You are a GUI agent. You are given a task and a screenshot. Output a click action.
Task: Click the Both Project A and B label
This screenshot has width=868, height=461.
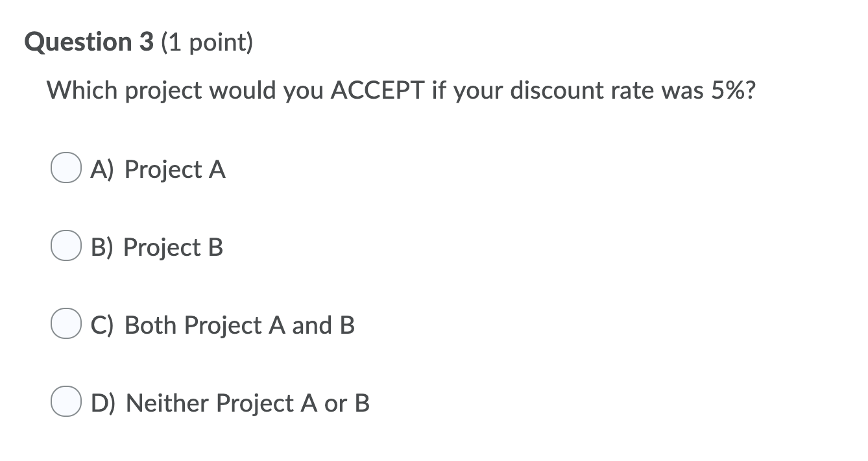pyautogui.click(x=223, y=325)
